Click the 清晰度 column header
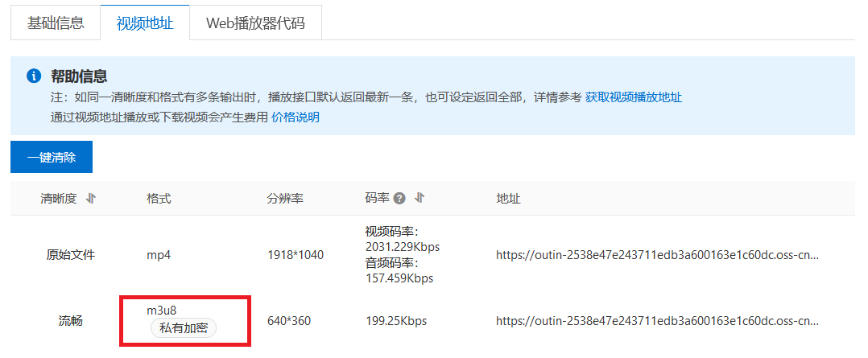 click(58, 199)
